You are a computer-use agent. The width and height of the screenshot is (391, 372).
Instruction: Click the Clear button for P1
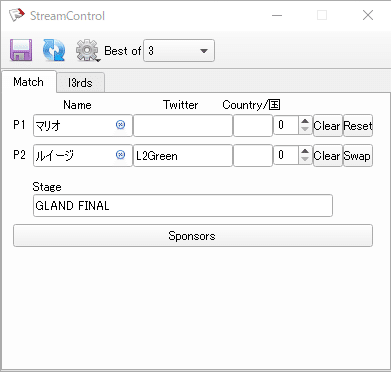coord(328,126)
